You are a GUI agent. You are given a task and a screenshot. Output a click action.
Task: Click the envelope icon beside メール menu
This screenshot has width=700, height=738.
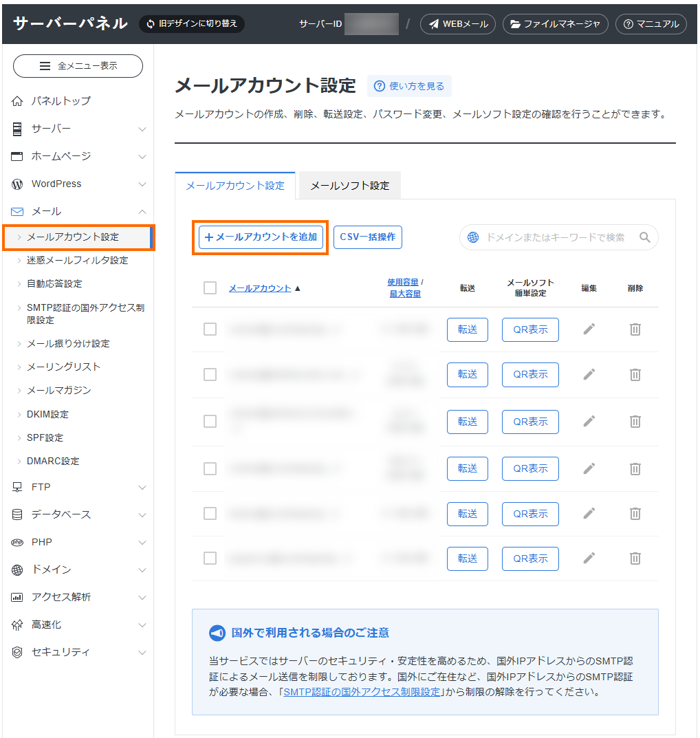coord(17,212)
